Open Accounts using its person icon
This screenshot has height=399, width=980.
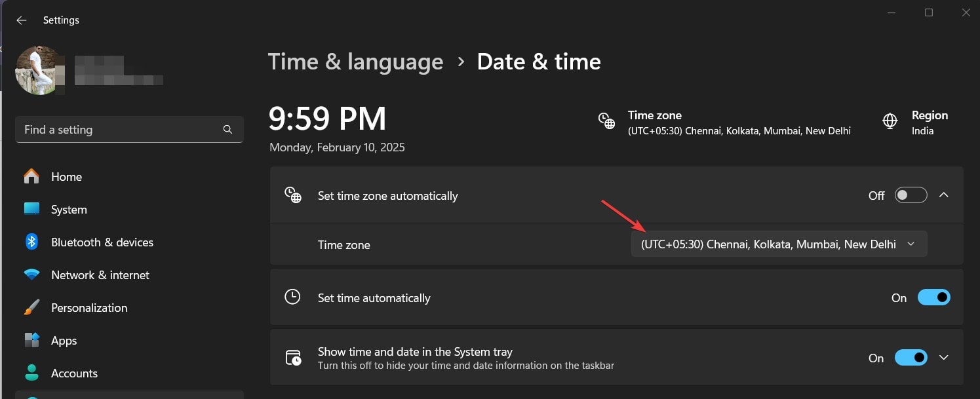point(31,373)
